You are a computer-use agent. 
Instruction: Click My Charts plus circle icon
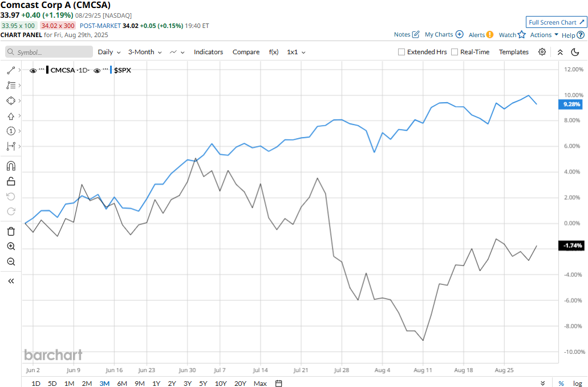click(x=459, y=34)
